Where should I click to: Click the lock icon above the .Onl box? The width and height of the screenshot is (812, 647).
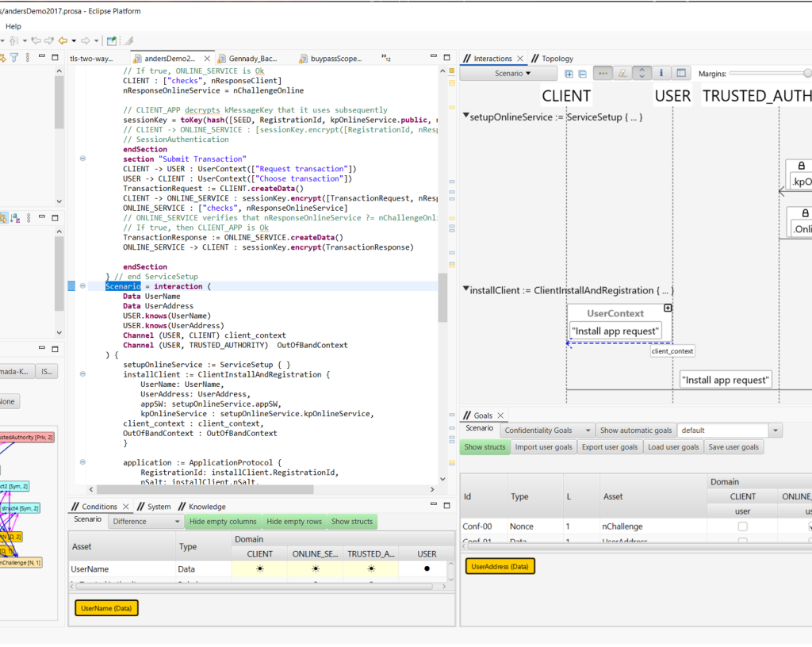805,212
